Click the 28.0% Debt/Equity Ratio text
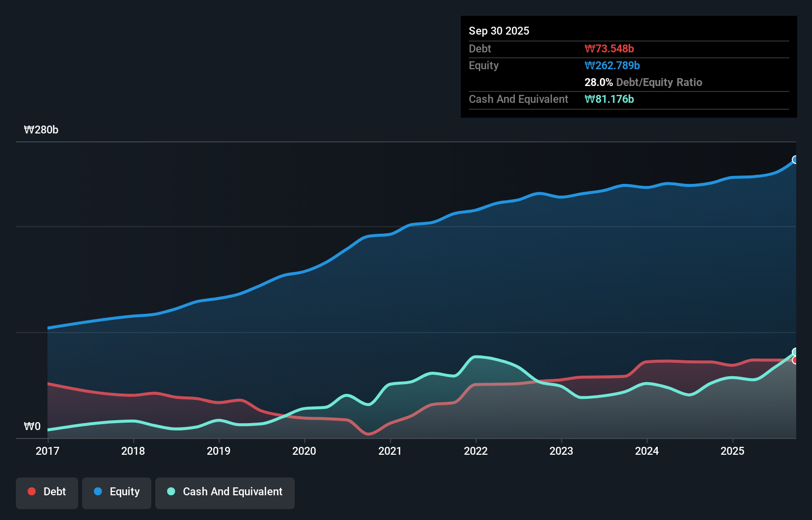The image size is (812, 520). 643,82
